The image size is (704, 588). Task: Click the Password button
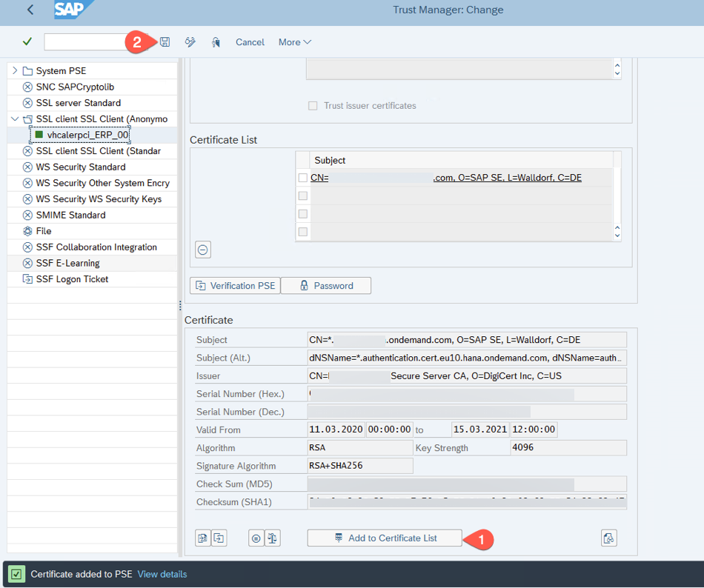pyautogui.click(x=326, y=286)
